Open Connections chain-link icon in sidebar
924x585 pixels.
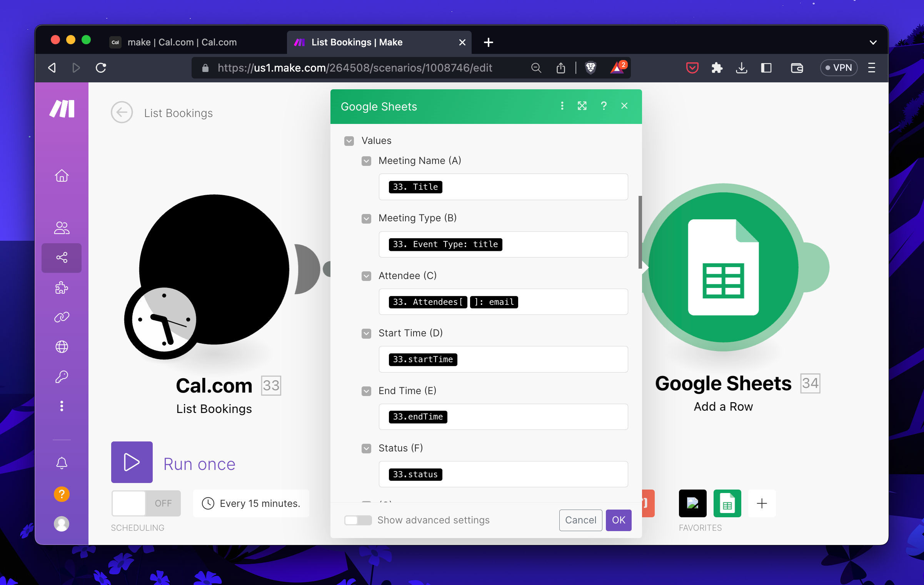(x=62, y=317)
